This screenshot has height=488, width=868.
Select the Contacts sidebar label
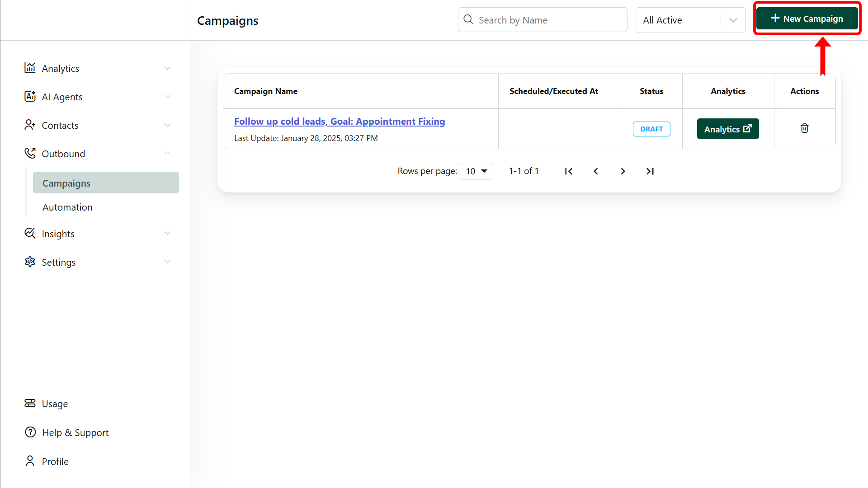60,125
